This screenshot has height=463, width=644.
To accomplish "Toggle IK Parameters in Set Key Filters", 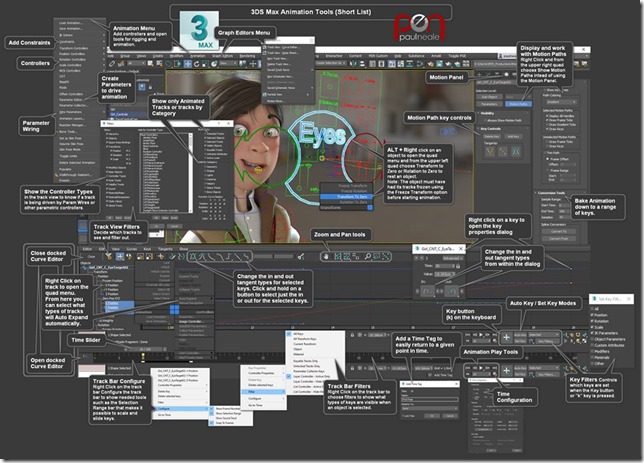I will coord(592,333).
